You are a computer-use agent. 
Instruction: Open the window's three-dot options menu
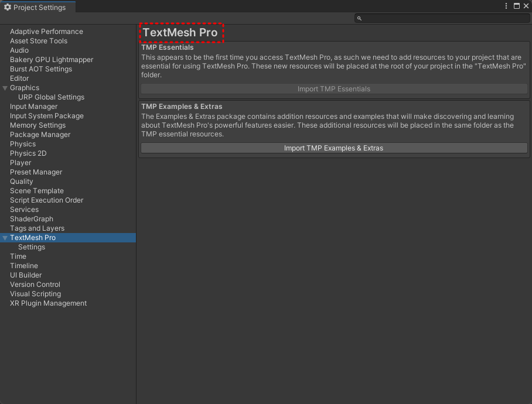(x=506, y=6)
